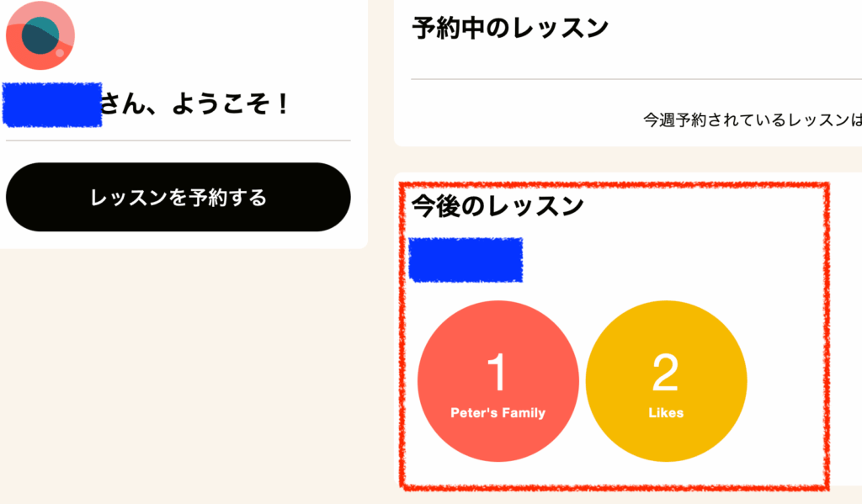Open lesson 1 Peter's Family circle

click(498, 381)
